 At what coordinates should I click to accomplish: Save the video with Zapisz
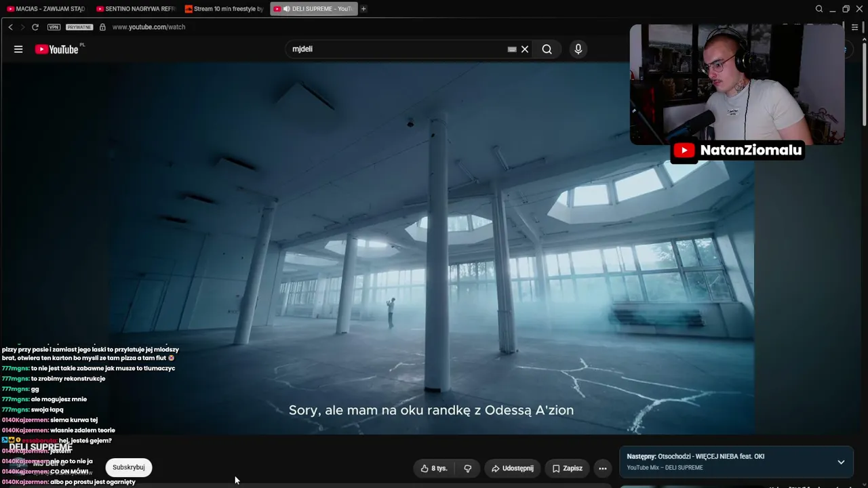coord(567,468)
